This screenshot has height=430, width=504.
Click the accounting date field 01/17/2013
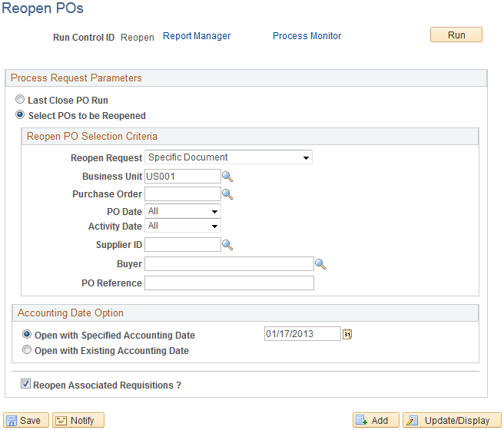tap(303, 334)
